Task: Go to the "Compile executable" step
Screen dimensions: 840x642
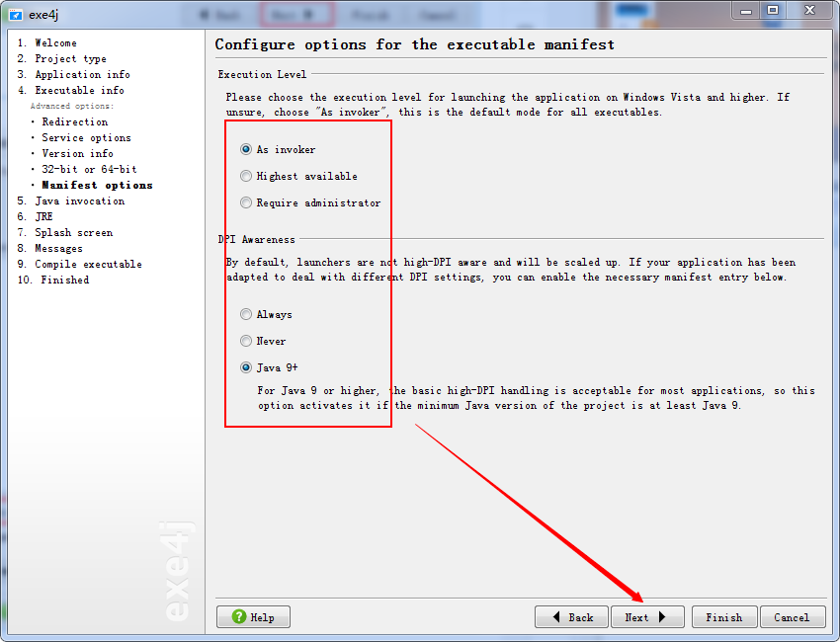Action: point(80,264)
